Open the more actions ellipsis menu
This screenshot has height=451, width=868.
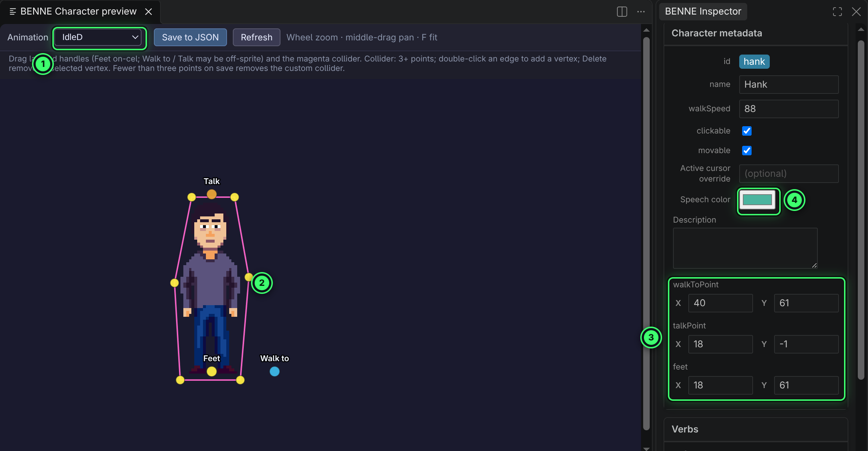641,12
